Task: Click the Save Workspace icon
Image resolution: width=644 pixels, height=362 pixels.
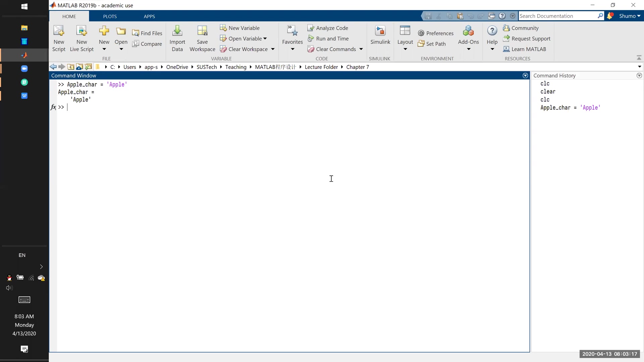Action: coord(202,31)
